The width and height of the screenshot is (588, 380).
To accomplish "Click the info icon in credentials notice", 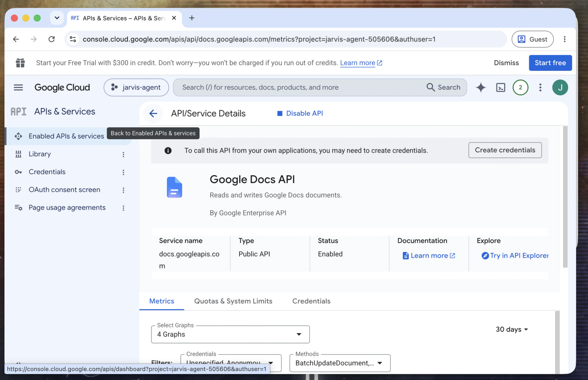I will [168, 151].
